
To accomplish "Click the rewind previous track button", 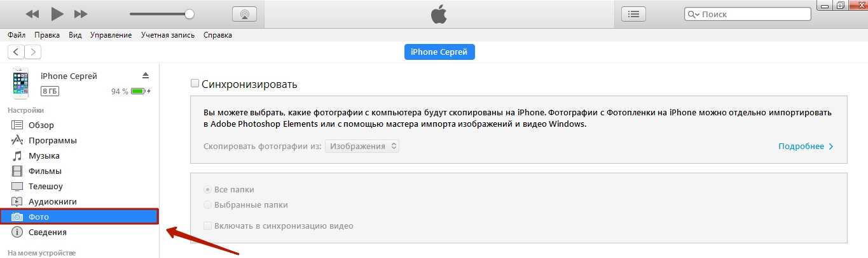I will [32, 14].
